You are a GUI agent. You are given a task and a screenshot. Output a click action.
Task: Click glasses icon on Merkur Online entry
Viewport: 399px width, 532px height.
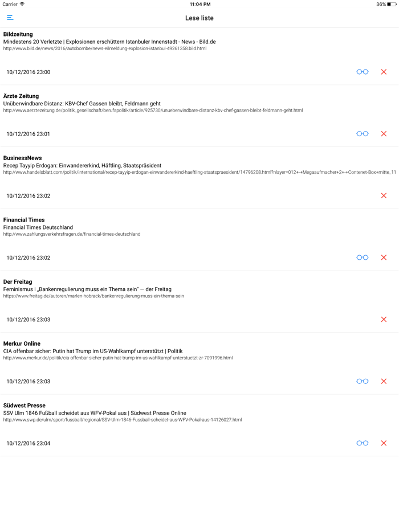click(362, 381)
